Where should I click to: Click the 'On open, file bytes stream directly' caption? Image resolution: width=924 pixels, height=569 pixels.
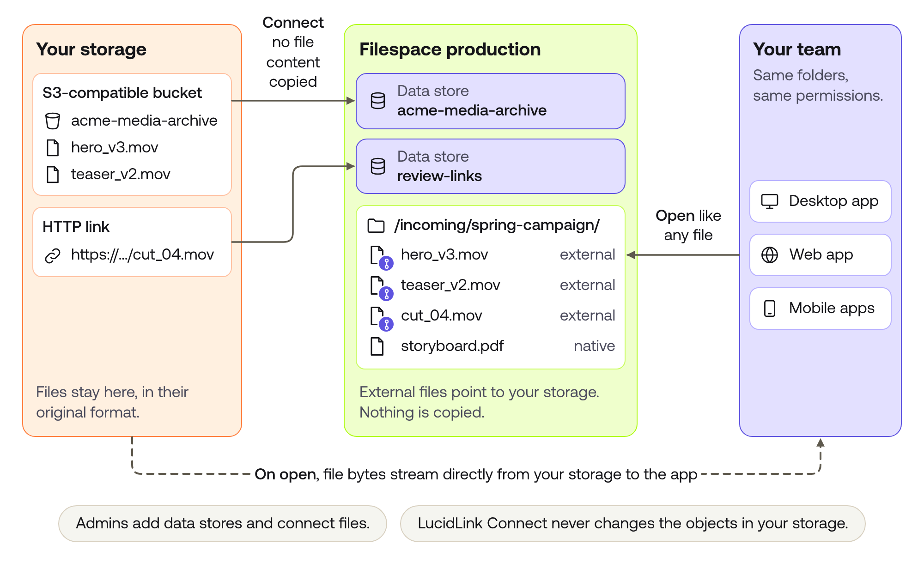point(476,474)
